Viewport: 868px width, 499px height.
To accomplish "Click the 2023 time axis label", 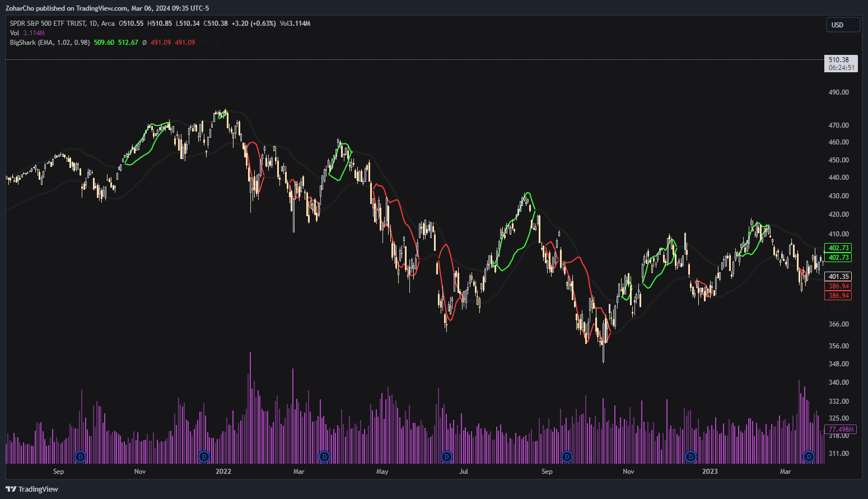I will click(x=710, y=472).
